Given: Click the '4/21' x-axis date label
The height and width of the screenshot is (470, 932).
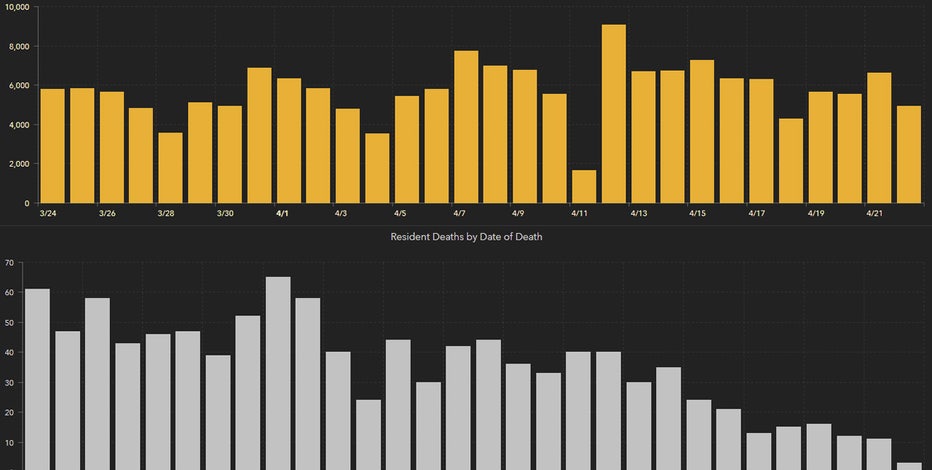Looking at the screenshot, I should tap(874, 213).
